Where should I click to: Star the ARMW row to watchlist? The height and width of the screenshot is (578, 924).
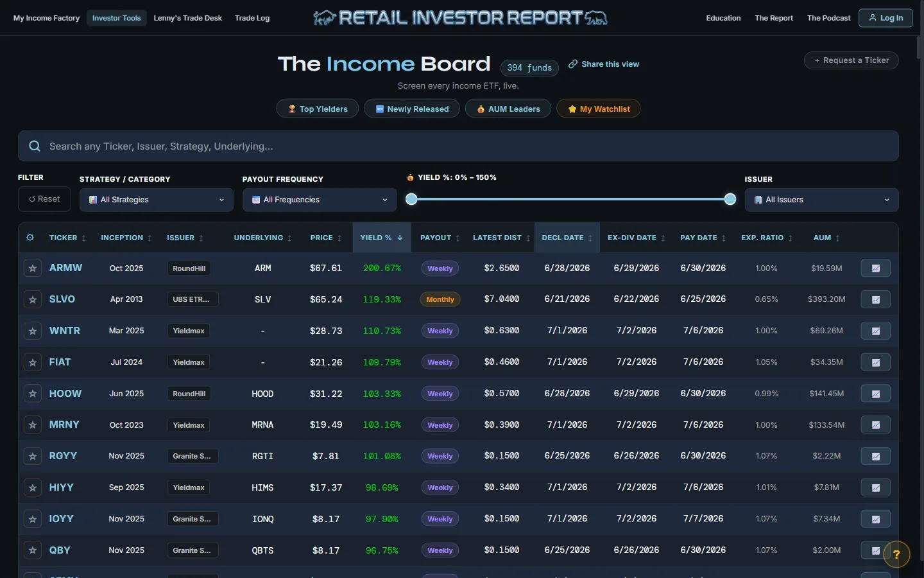(x=33, y=268)
